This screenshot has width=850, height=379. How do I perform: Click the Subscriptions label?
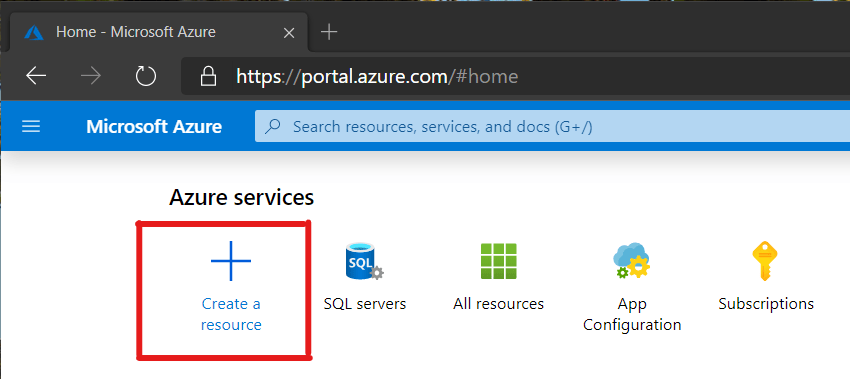coord(766,304)
